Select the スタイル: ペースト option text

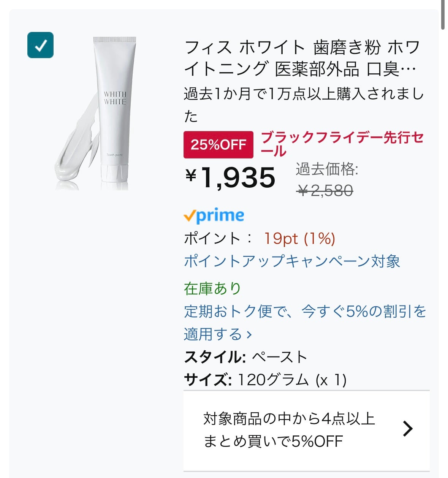[x=245, y=357]
